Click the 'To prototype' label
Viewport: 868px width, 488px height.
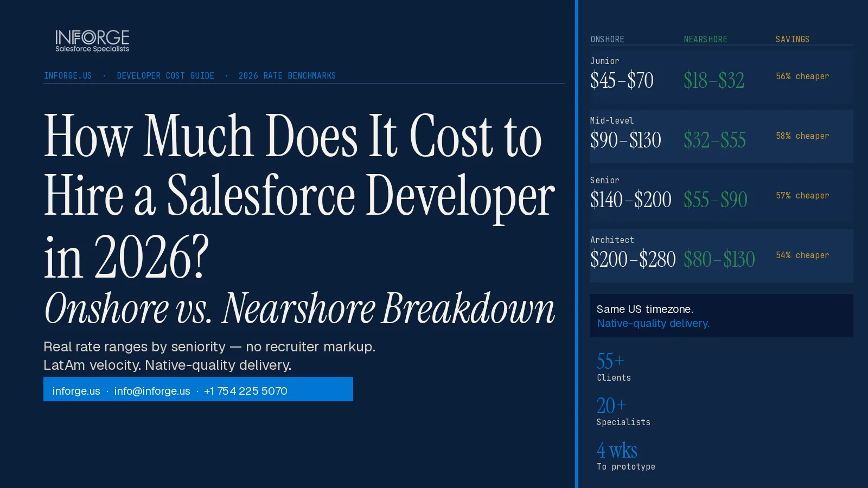coord(626,467)
